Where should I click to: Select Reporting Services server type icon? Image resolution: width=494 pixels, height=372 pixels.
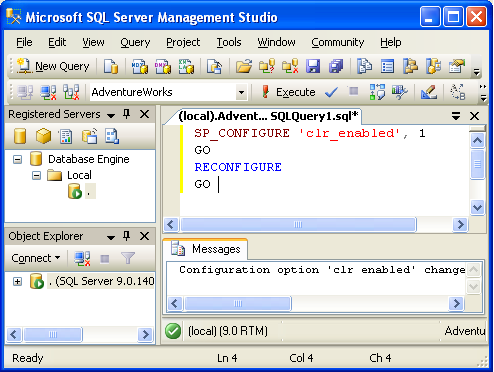[x=66, y=136]
